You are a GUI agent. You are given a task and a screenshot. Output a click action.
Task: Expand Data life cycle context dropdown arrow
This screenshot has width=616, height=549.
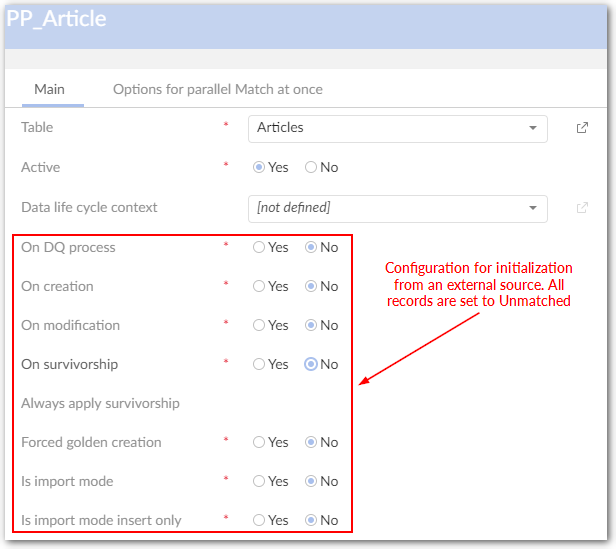[x=533, y=208]
